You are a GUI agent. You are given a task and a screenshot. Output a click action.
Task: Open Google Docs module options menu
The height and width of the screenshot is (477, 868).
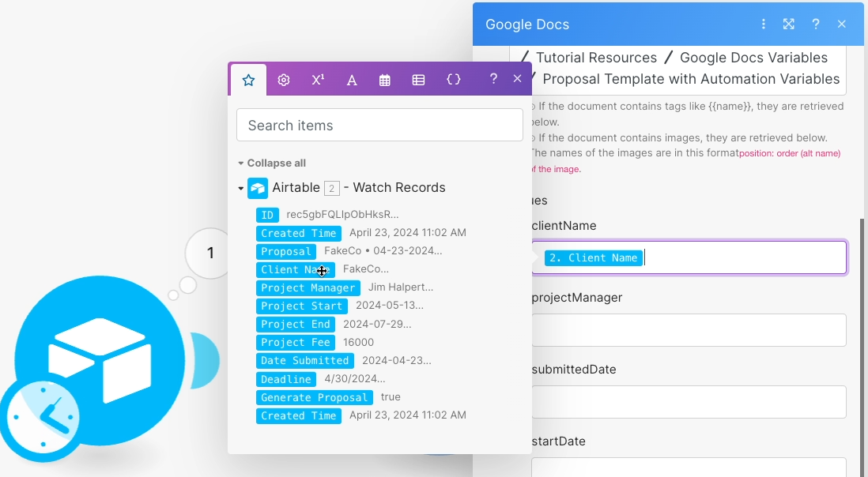764,24
